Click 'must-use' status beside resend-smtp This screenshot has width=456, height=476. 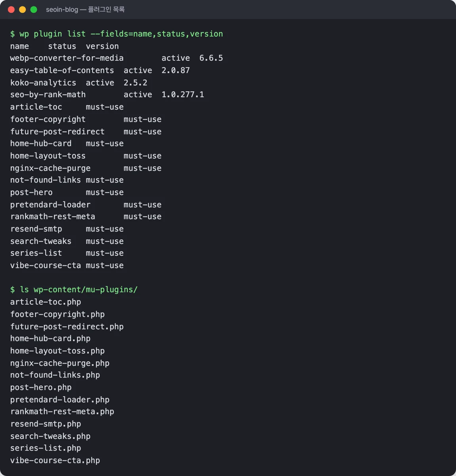click(105, 229)
